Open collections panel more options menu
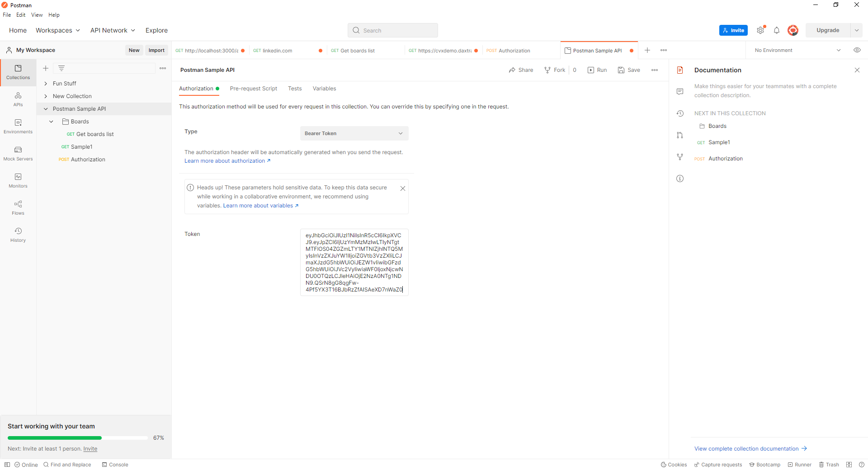The image size is (868, 470). [x=163, y=68]
